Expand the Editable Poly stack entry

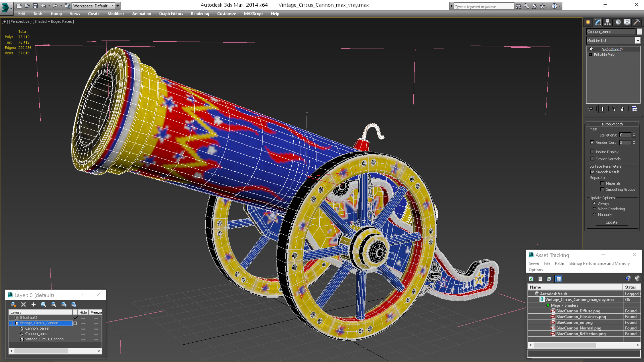click(x=591, y=55)
